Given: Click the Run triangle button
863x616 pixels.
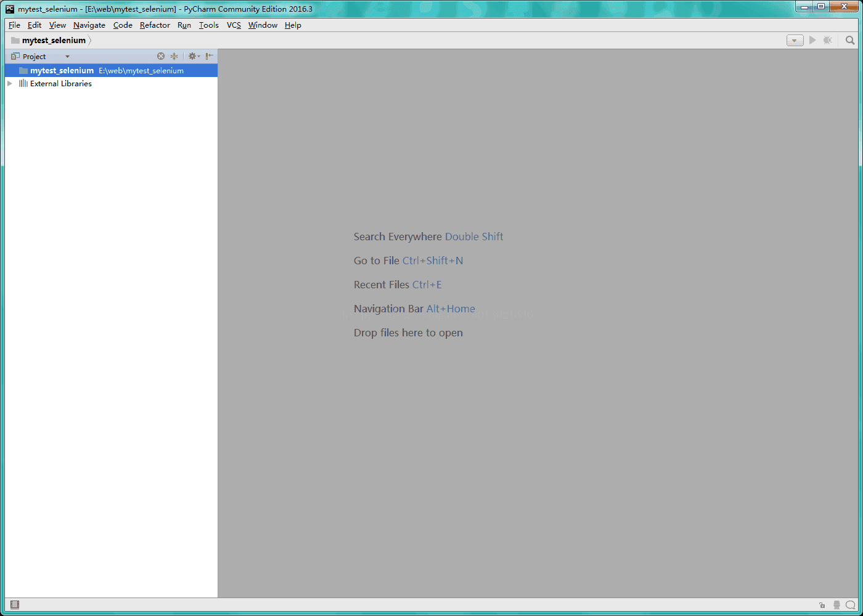Looking at the screenshot, I should 812,40.
